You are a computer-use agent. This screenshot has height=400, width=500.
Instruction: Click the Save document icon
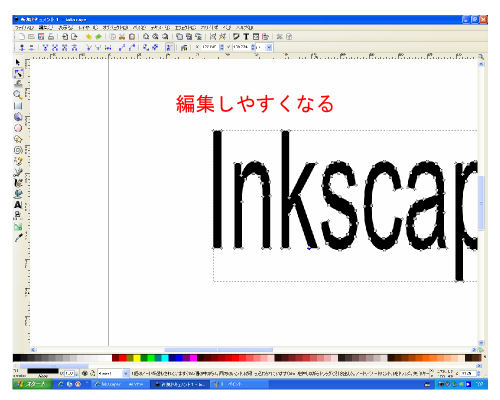[41, 37]
